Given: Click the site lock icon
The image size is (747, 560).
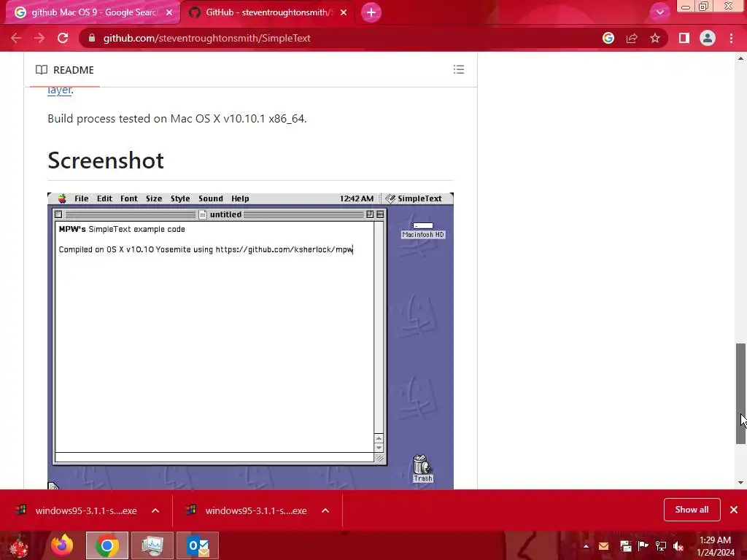Looking at the screenshot, I should pos(92,38).
